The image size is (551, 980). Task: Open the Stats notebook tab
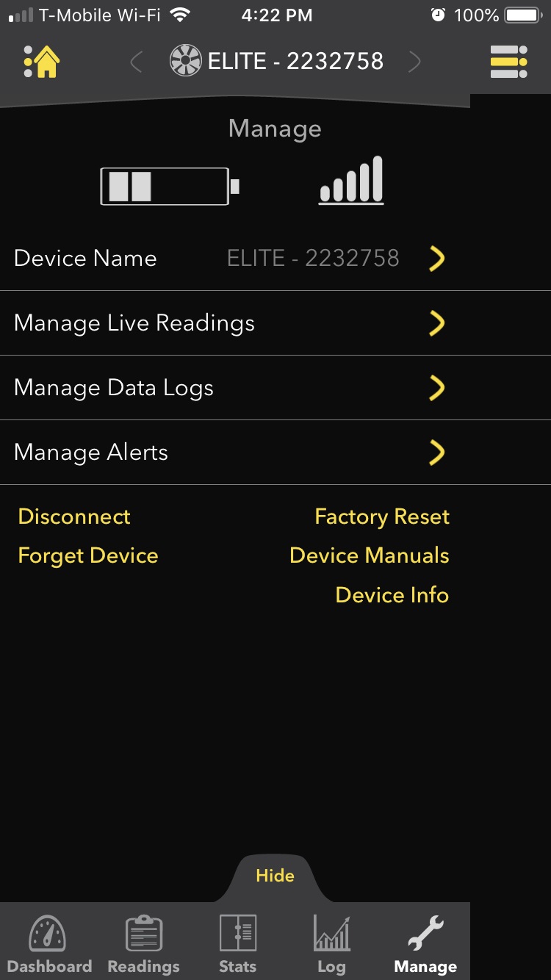[x=238, y=943]
